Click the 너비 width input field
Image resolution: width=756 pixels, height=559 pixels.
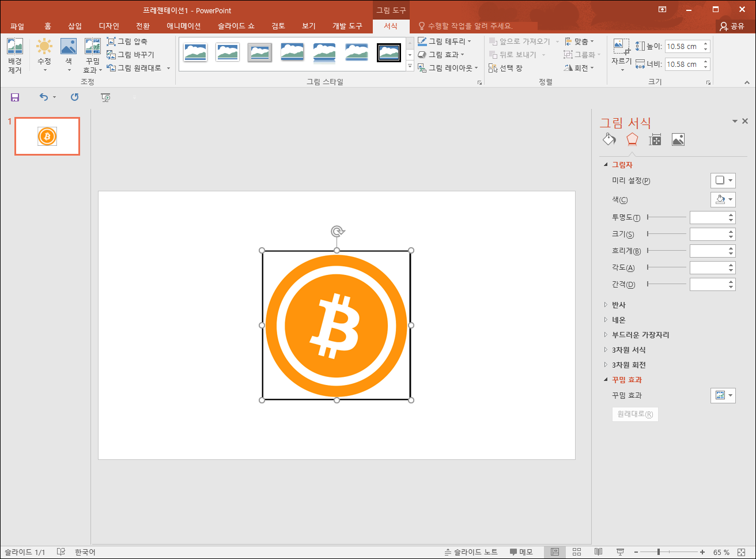[683, 64]
